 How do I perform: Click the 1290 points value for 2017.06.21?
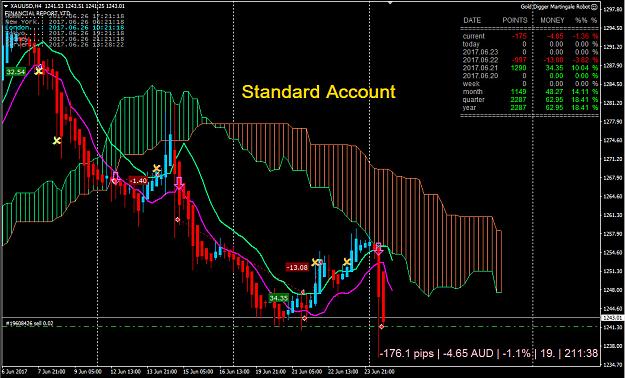(519, 68)
